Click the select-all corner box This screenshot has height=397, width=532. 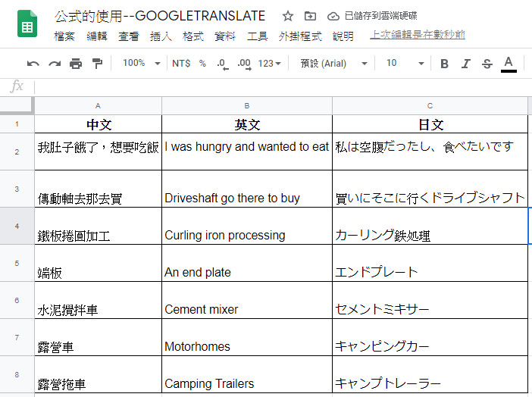pyautogui.click(x=17, y=106)
